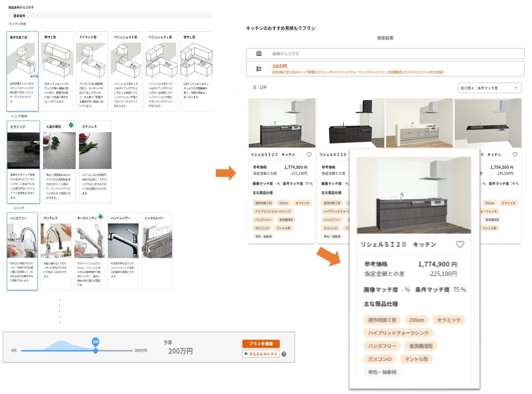Click the ハイブリッドクォーツシンク tag on enlarged card
This screenshot has width=532, height=394.
click(x=398, y=333)
